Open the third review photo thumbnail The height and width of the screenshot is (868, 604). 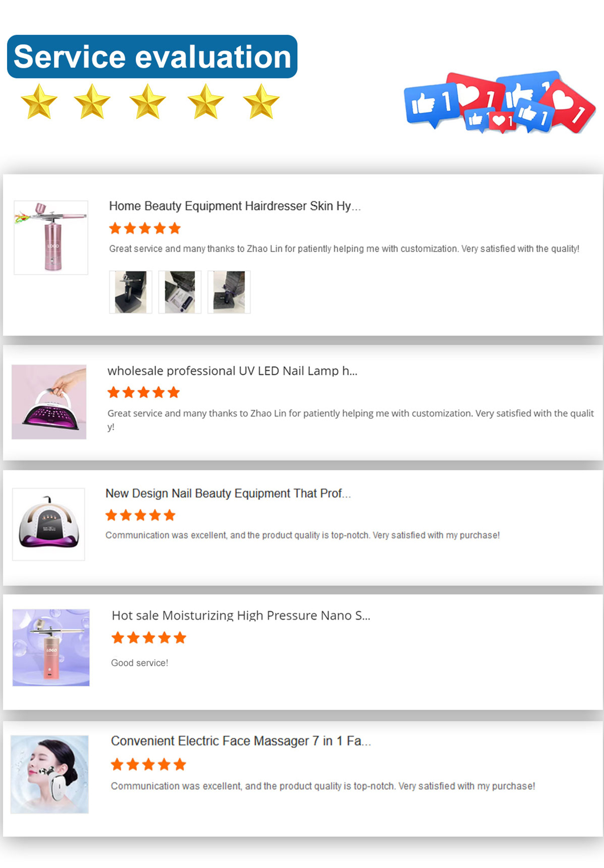point(229,292)
